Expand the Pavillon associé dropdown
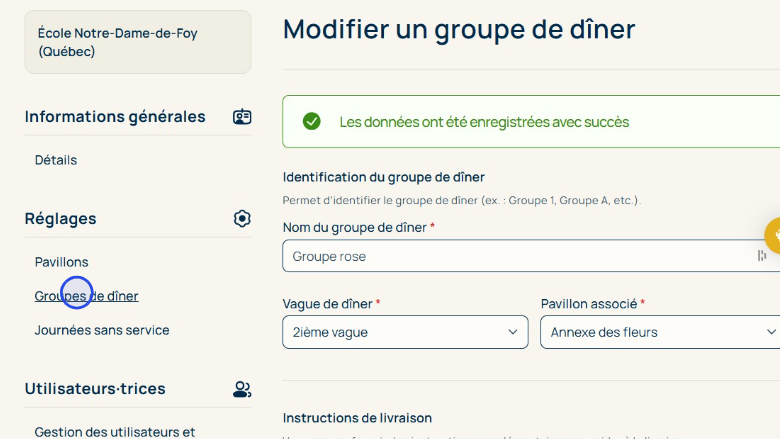 661,332
